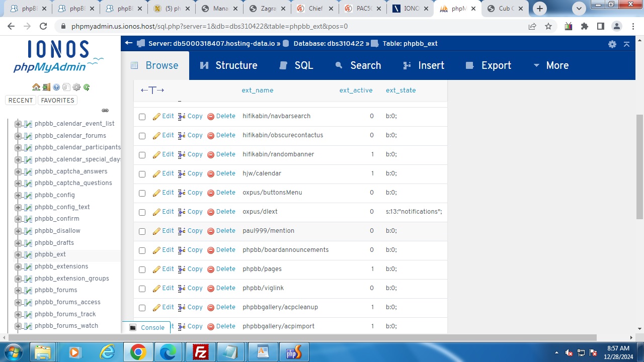The image size is (644, 362).
Task: Click the phpMyAdmin Home icon
Action: tap(36, 87)
